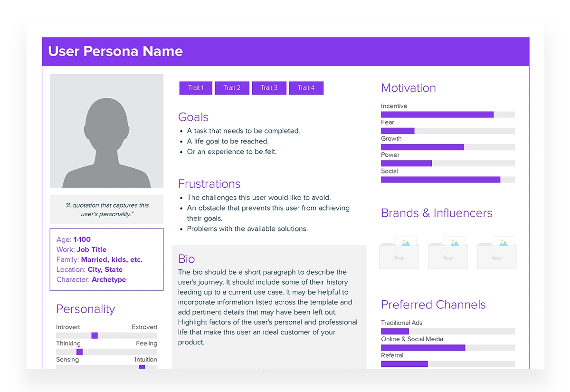This screenshot has height=392, width=570.
Task: Click the User Persona Name title banner
Action: (x=285, y=51)
